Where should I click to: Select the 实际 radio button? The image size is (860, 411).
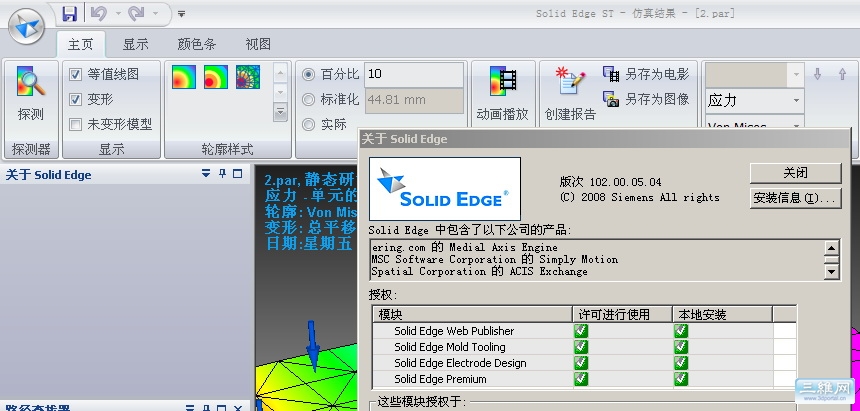(x=309, y=125)
